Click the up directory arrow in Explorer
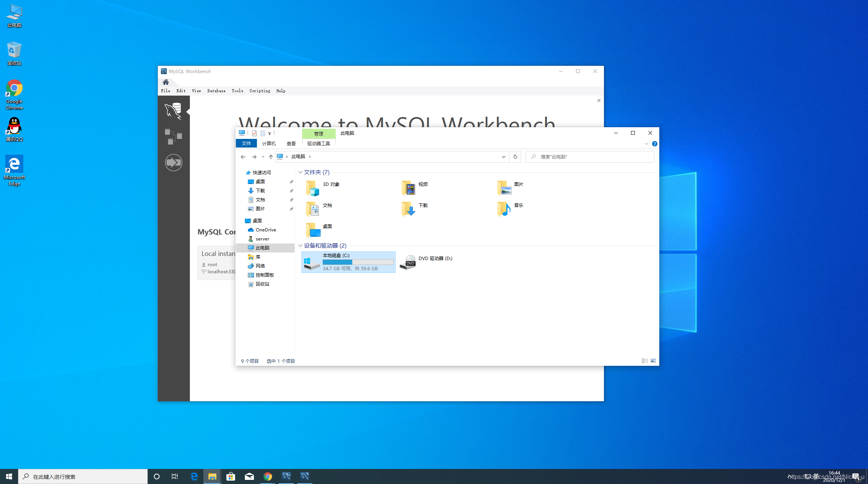The image size is (868, 484). pos(270,157)
